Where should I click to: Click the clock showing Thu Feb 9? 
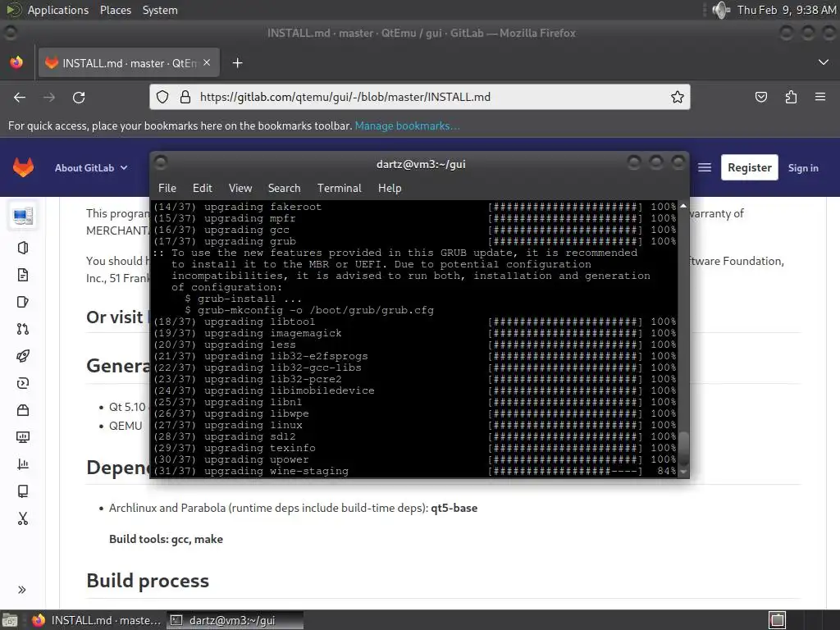pos(787,10)
